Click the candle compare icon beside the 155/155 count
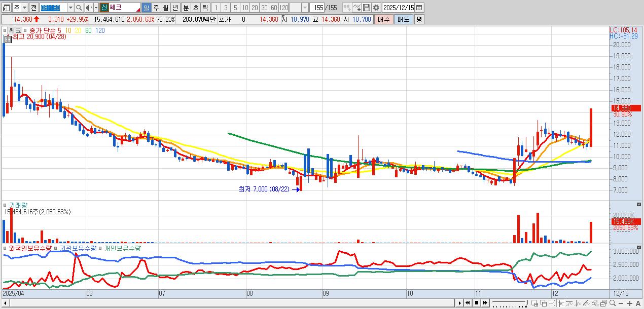The image size is (644, 309). click(x=347, y=8)
